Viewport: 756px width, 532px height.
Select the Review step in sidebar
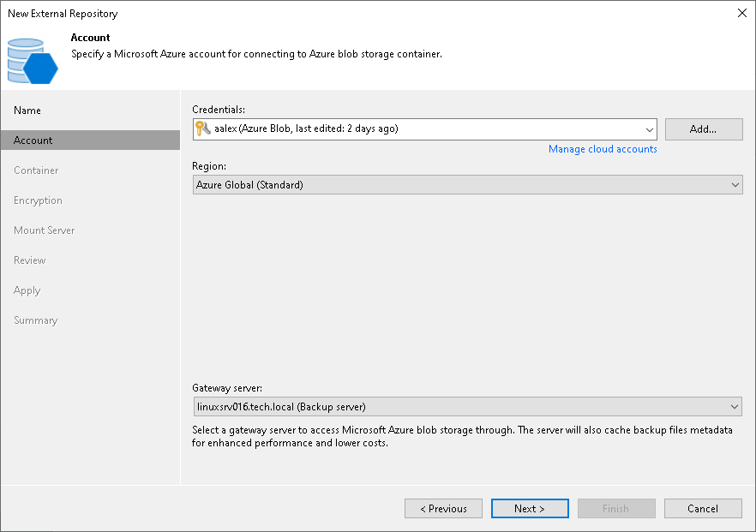coord(30,260)
